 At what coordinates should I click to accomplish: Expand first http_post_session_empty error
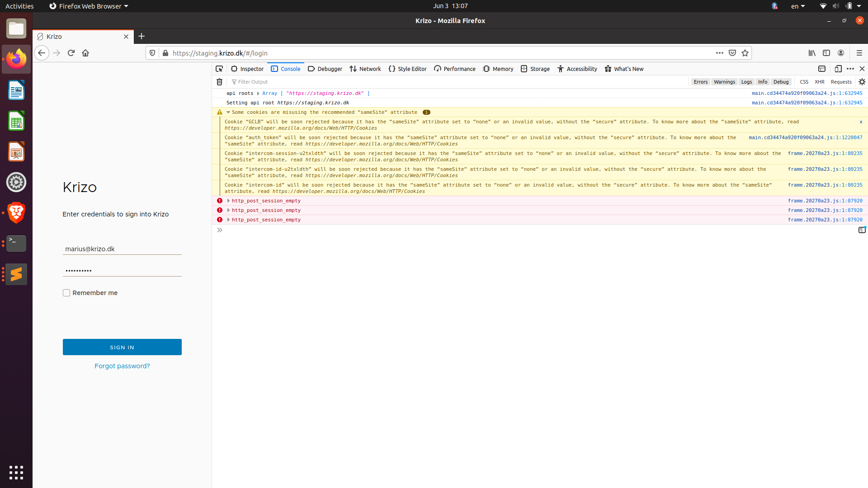228,201
